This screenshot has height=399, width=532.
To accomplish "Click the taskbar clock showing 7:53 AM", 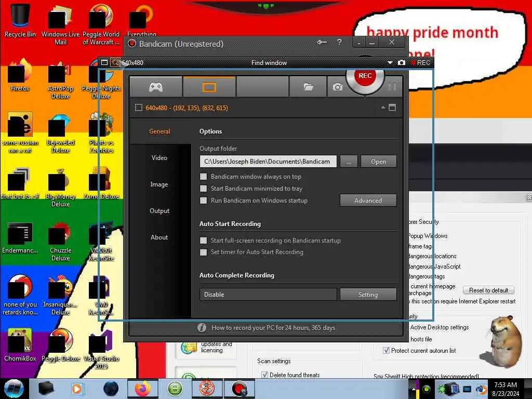I will 506,389.
